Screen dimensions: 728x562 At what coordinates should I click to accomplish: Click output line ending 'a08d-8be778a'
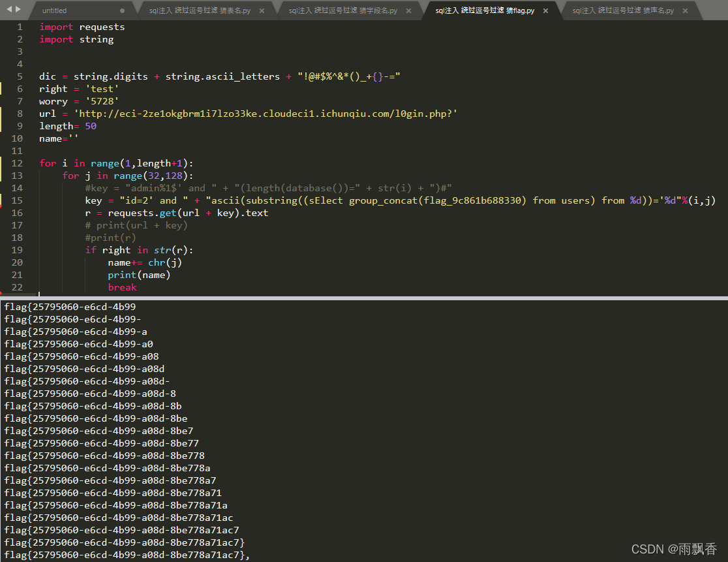[x=107, y=468]
